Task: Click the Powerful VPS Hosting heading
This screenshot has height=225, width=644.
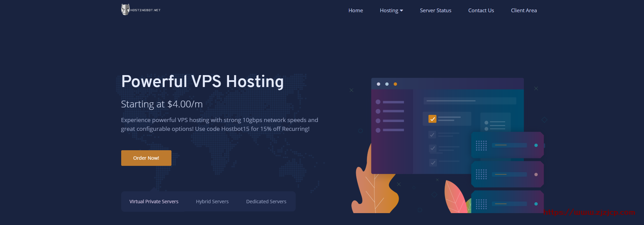Action: 202,82
